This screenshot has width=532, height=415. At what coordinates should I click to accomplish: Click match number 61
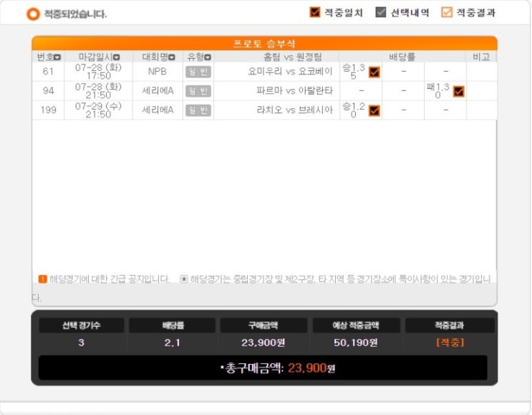48,72
